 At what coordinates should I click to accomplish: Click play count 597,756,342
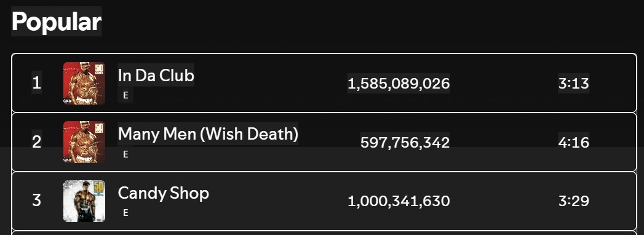point(405,143)
